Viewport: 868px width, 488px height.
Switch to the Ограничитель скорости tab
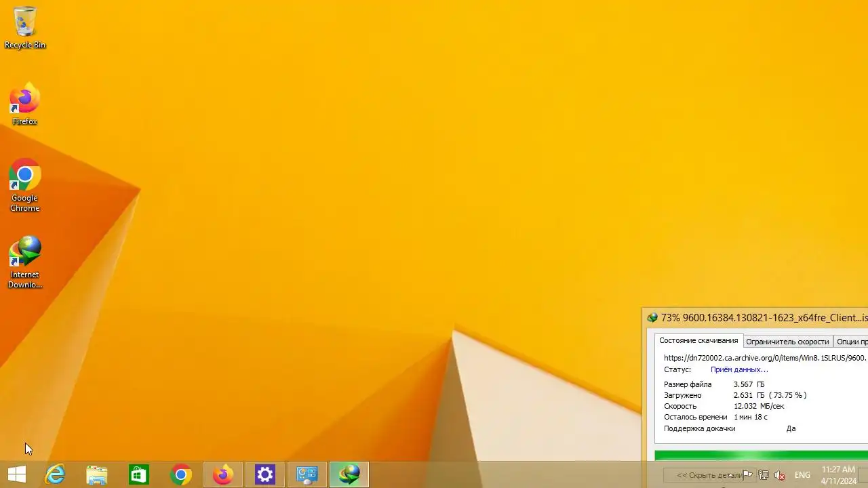click(x=787, y=342)
